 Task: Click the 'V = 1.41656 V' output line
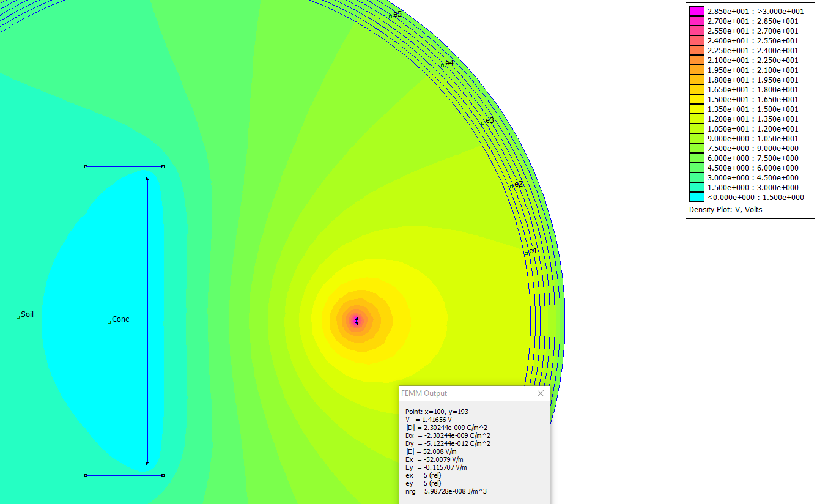click(x=429, y=420)
